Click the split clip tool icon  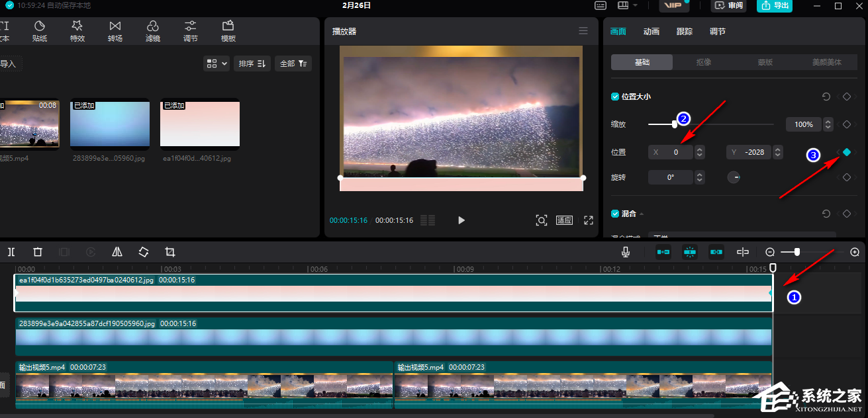(x=11, y=252)
